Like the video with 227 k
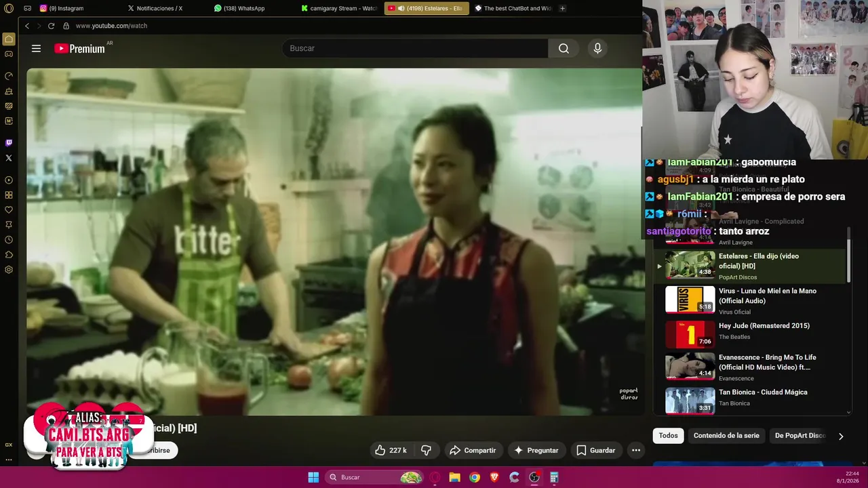This screenshot has height=488, width=868. (391, 450)
